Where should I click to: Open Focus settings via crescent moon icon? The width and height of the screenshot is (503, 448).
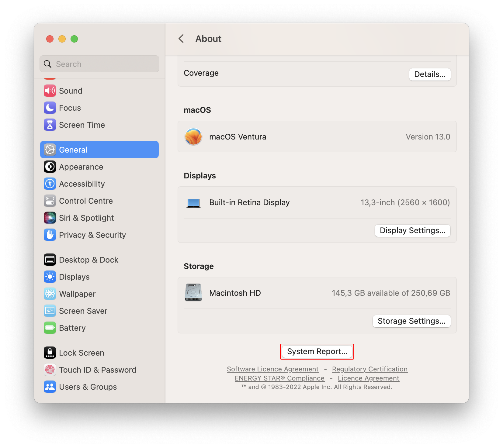click(x=50, y=108)
